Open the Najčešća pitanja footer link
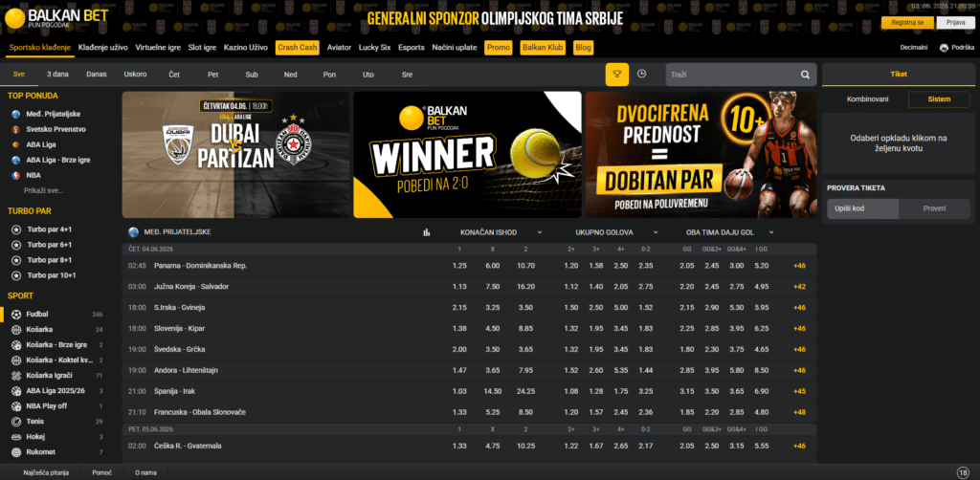Viewport: 980px width, 480px height. point(46,472)
